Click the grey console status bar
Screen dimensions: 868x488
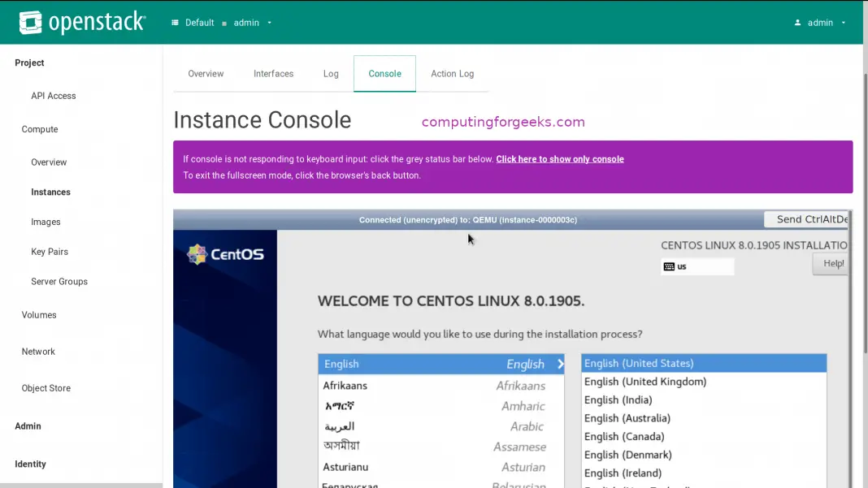(x=467, y=219)
